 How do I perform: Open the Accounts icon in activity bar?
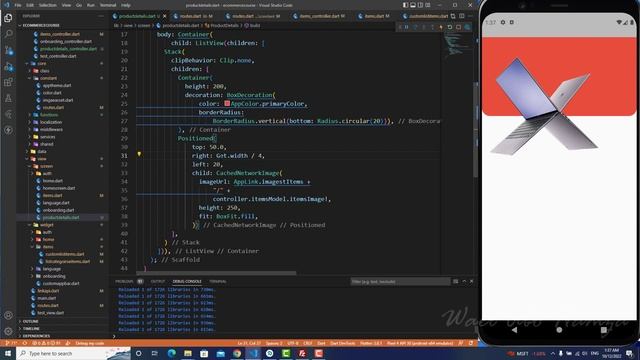point(8,315)
